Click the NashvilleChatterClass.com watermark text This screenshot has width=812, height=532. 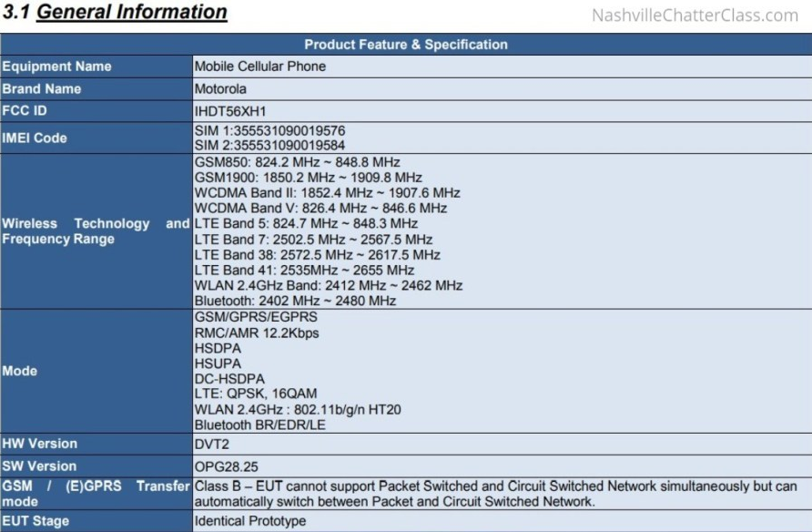[x=695, y=15]
